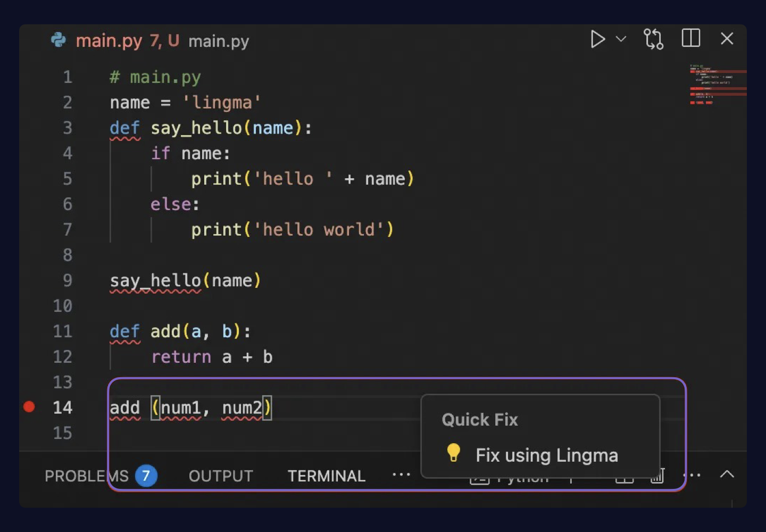This screenshot has height=532, width=766.
Task: Maximize the panel with the up chevron
Action: (727, 474)
